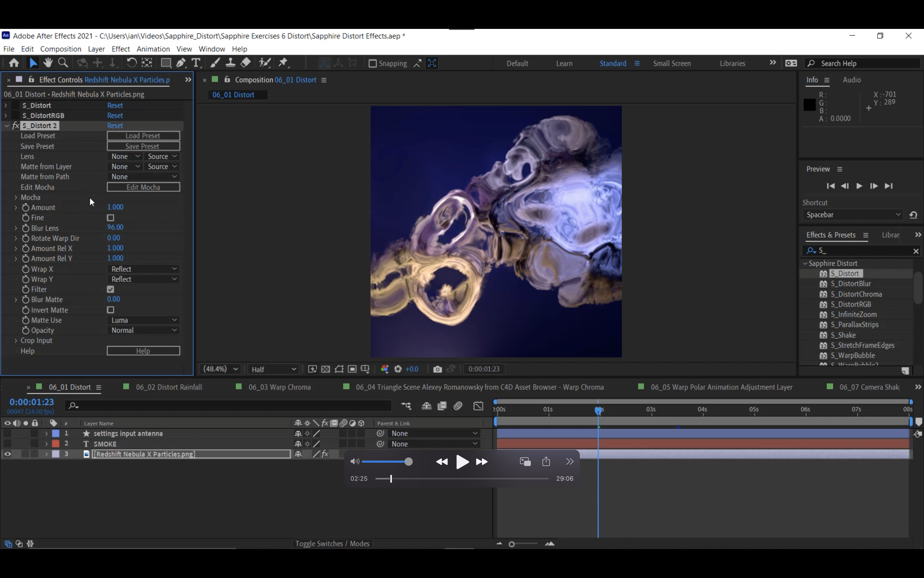Switch to the 06_03 Warp Chroma tab
Image resolution: width=924 pixels, height=578 pixels.
pos(279,387)
